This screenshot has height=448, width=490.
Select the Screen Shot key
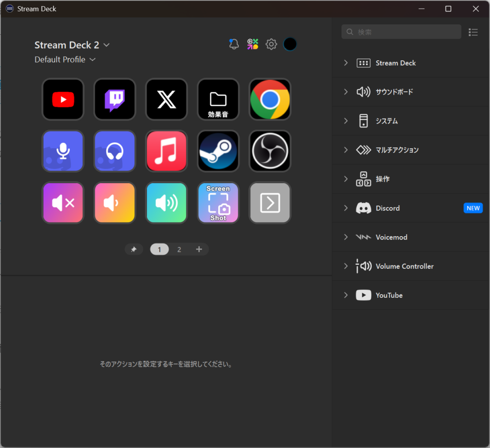point(218,203)
